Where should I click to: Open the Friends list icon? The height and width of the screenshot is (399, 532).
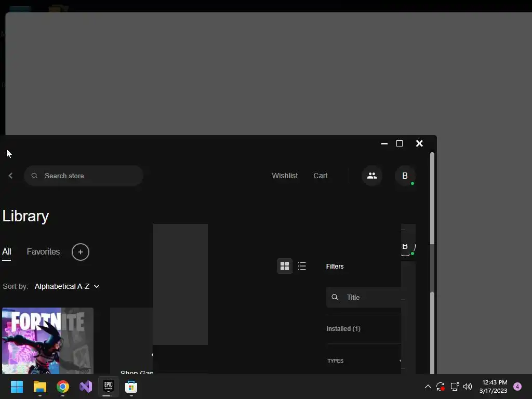click(x=372, y=176)
